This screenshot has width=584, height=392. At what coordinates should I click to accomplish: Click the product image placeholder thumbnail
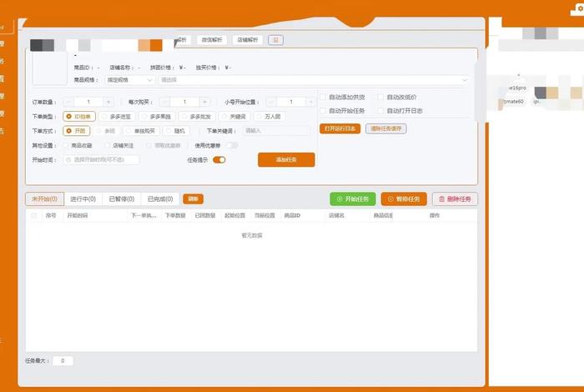(49, 68)
